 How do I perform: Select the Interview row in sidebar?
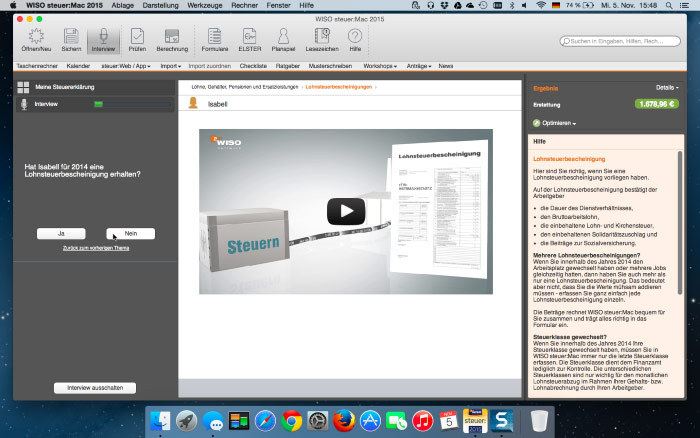95,104
